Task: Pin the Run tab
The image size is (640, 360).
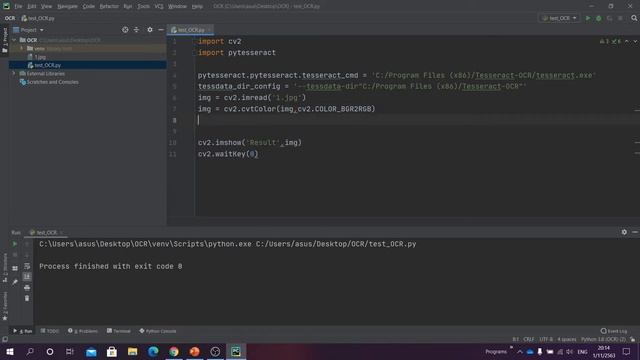Action: [15, 282]
